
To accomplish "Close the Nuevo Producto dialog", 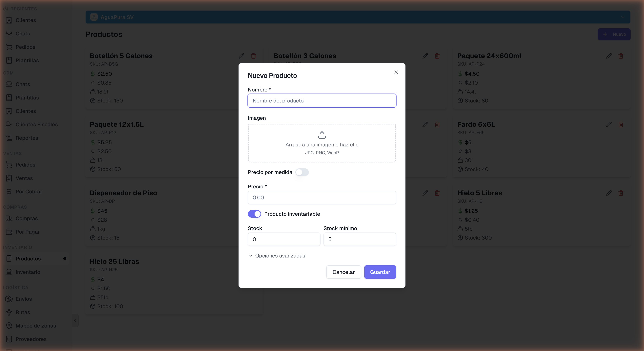I will (396, 72).
